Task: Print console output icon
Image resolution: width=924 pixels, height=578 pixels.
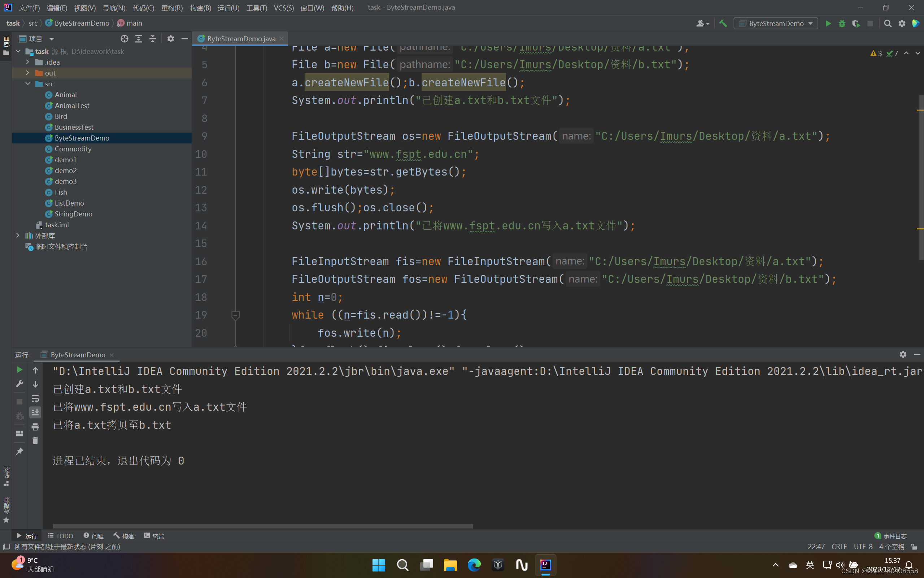Action: [35, 427]
